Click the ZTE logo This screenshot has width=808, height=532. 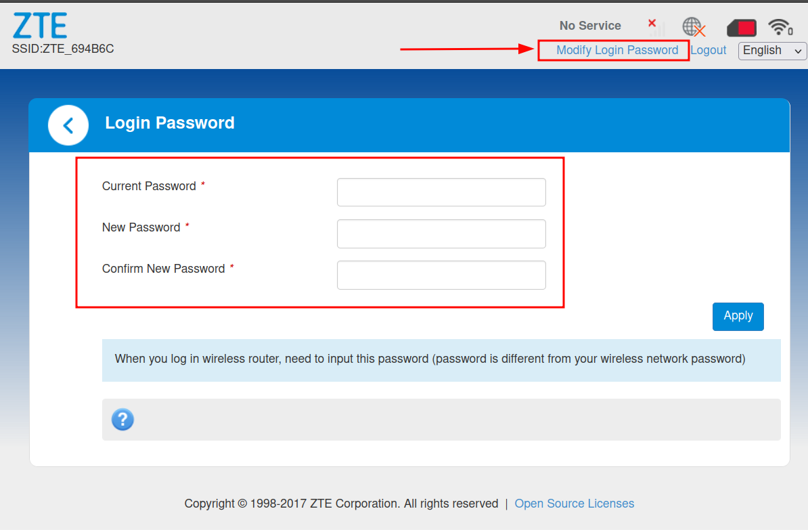click(40, 24)
